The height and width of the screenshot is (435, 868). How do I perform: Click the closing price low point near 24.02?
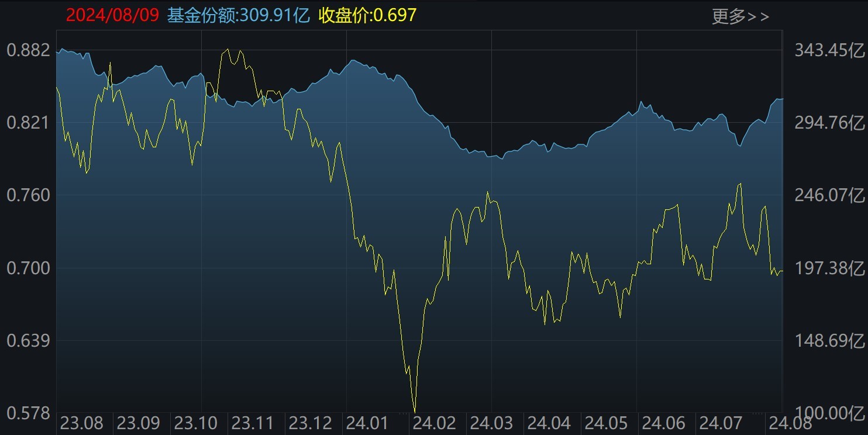(x=415, y=412)
